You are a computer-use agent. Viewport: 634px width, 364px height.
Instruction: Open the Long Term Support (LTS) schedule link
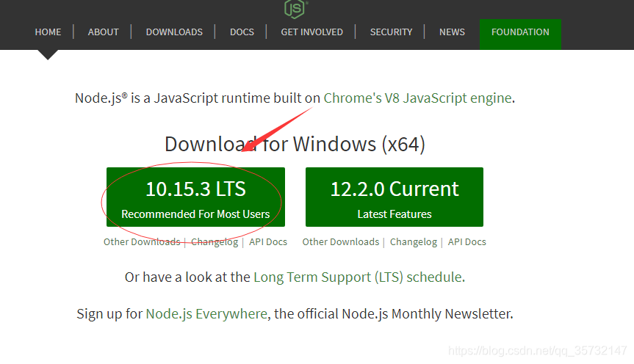pyautogui.click(x=359, y=277)
